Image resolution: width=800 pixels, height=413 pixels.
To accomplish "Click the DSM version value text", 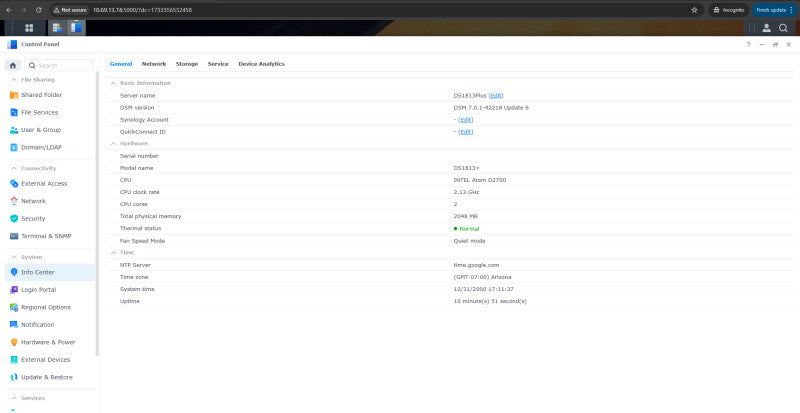I will pyautogui.click(x=491, y=108).
